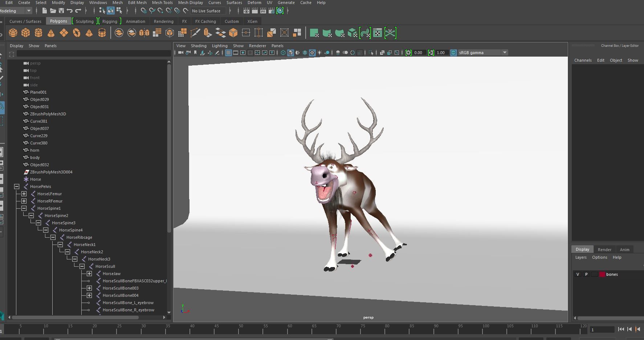Create a polygon cube from the shelf
The height and width of the screenshot is (340, 644).
(26, 33)
